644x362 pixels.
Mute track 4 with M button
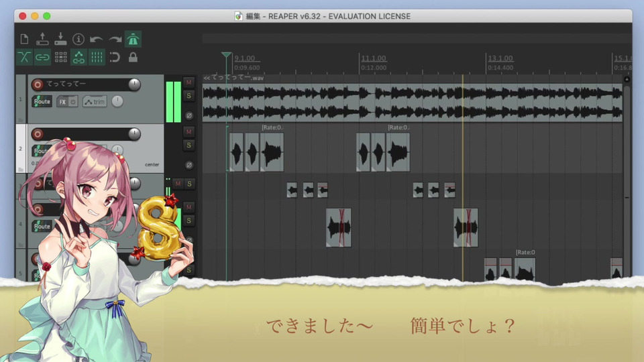(189, 207)
